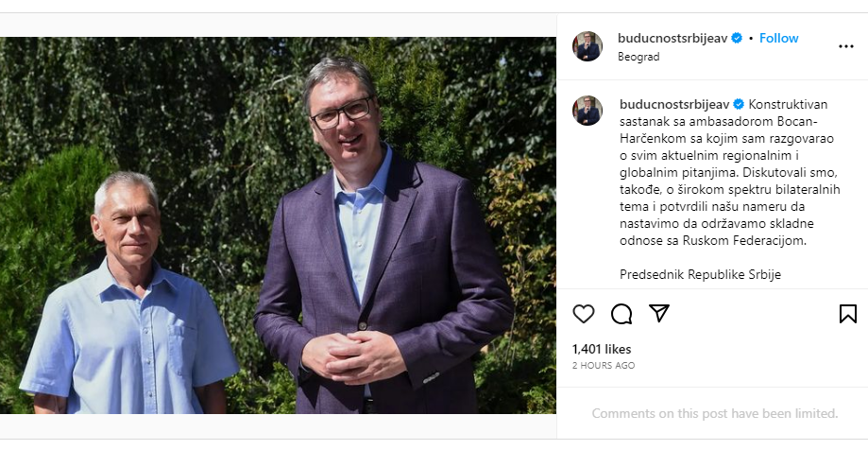The width and height of the screenshot is (868, 450).
Task: Open buducnostsrbijeav profile from the header username
Action: point(672,38)
